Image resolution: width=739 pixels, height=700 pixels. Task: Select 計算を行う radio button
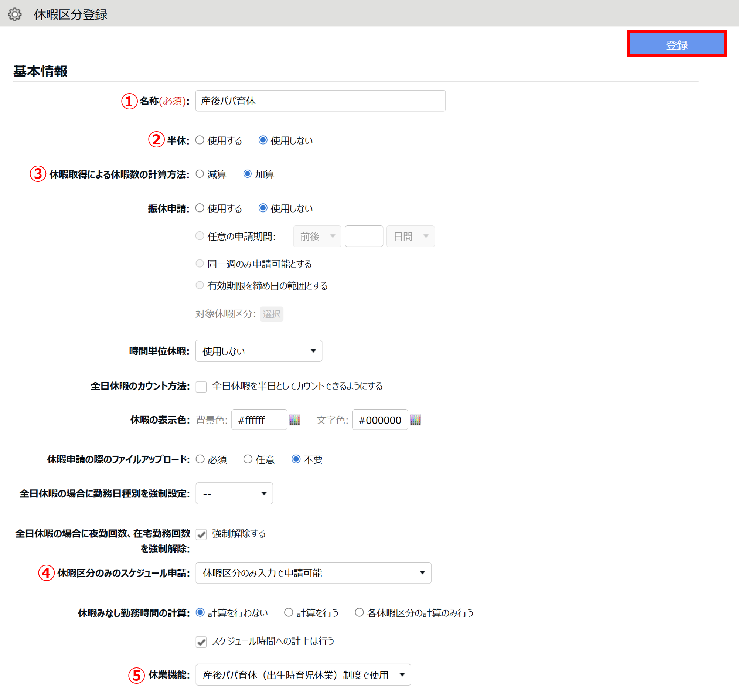pyautogui.click(x=288, y=612)
